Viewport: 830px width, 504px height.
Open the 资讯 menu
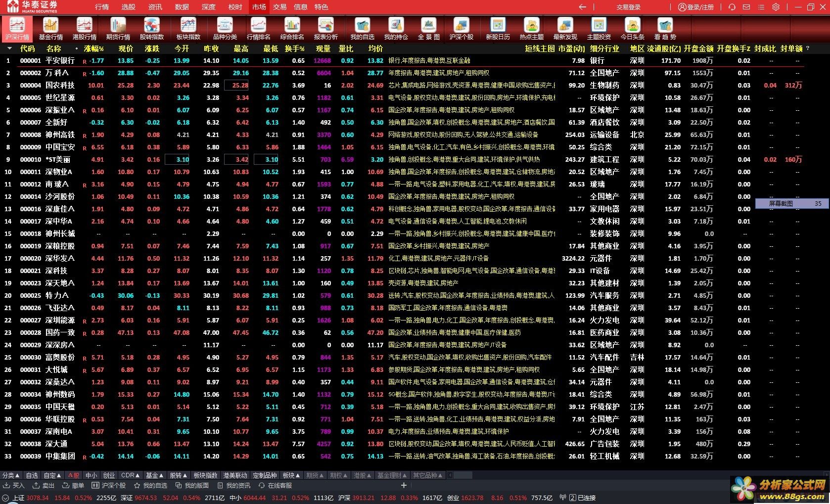pyautogui.click(x=155, y=7)
